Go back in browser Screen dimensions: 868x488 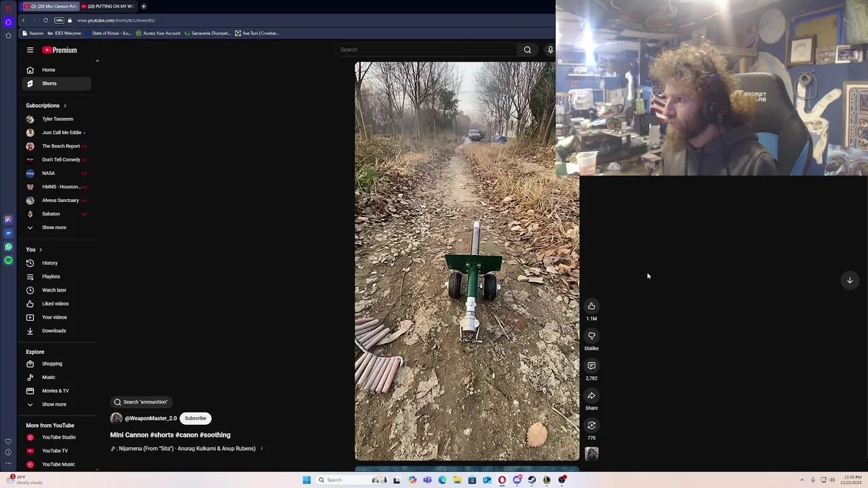(x=23, y=20)
